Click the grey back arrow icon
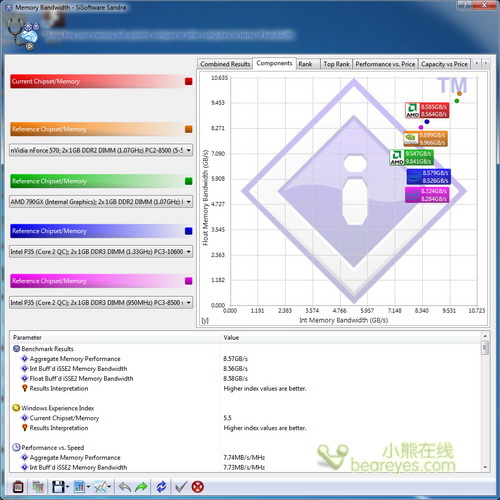Viewport: 500px width, 500px height. coord(125,487)
